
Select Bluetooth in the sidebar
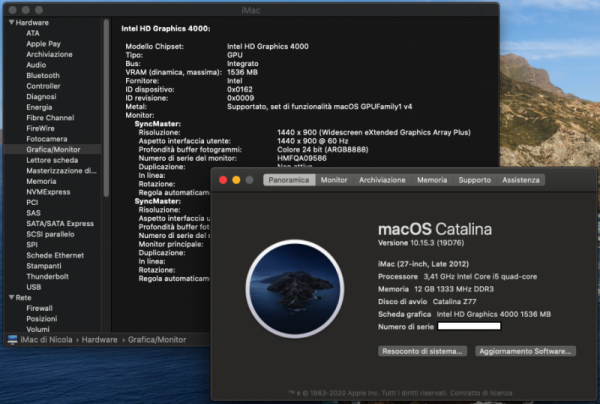click(x=43, y=75)
